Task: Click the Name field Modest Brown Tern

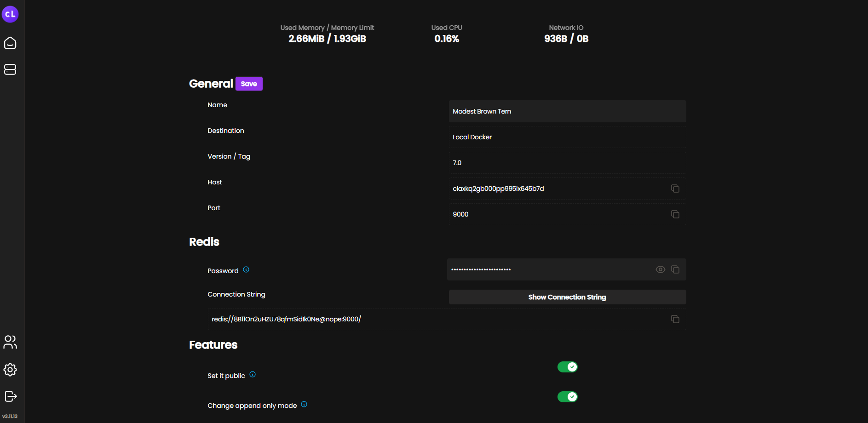Action: [x=567, y=111]
